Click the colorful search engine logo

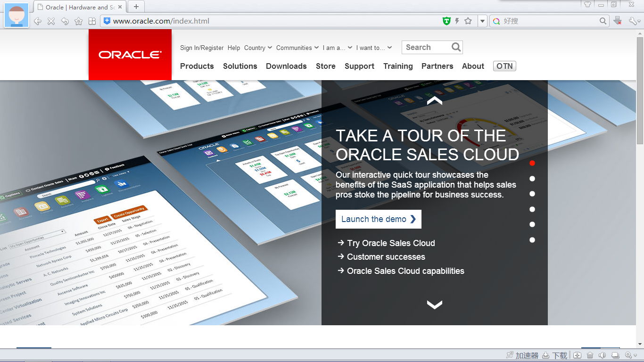point(496,21)
